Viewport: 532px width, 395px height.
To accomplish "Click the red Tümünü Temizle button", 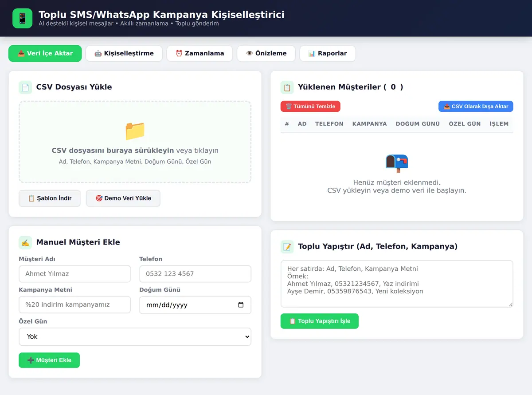I will [x=310, y=107].
